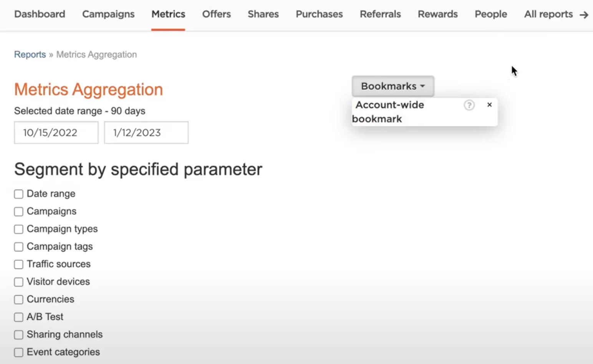Click the All reports arrow icon
The width and height of the screenshot is (593, 364).
584,15
